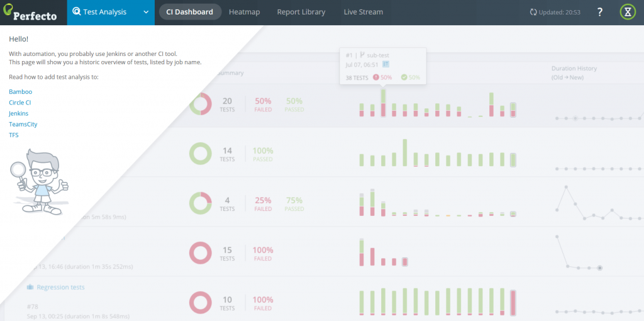644x321 pixels.
Task: Click the Perfecto logo
Action: [33, 12]
